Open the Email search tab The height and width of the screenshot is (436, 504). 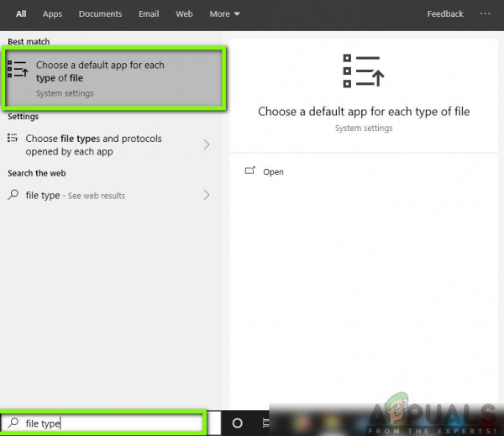pyautogui.click(x=149, y=13)
